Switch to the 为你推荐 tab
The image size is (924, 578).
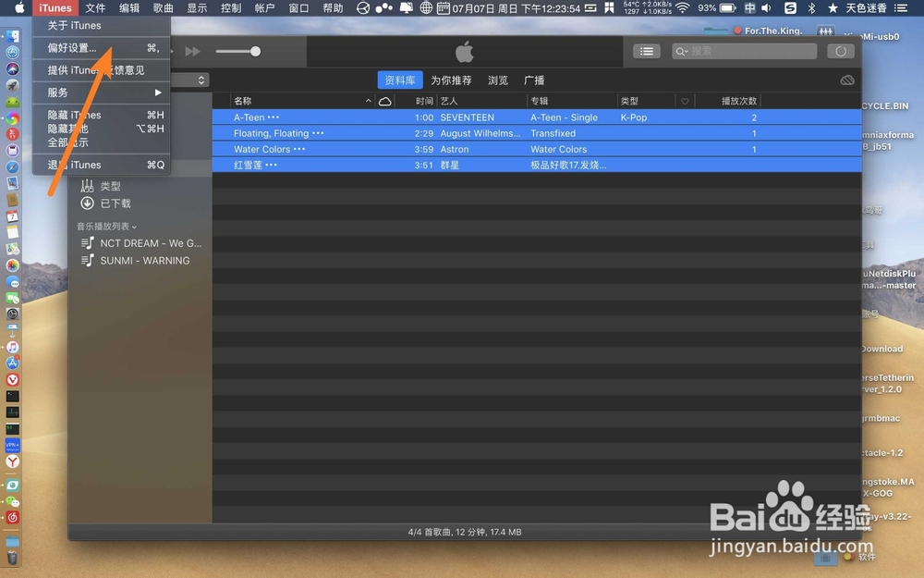click(x=451, y=80)
